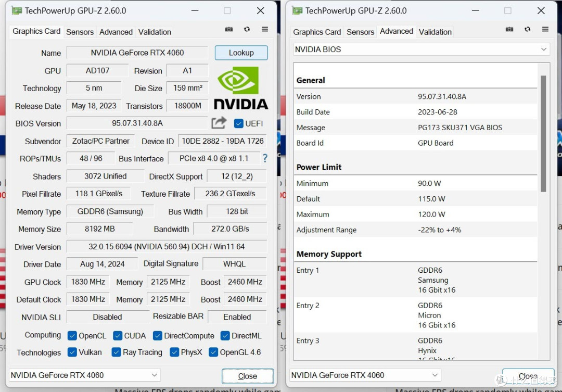
Task: Open GPU selector dropdown in left window
Action: (85, 375)
